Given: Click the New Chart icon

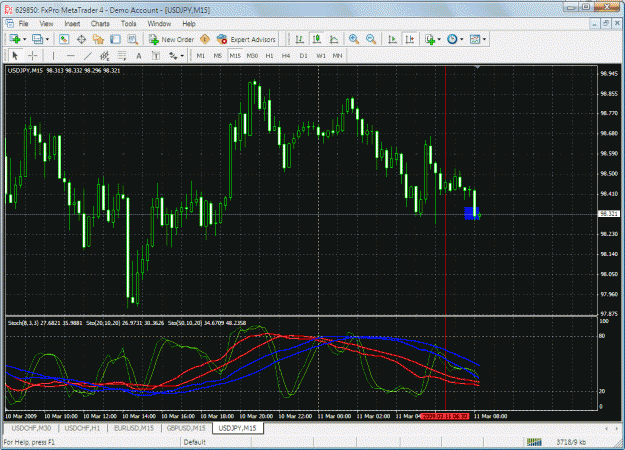Looking at the screenshot, I should coord(15,39).
